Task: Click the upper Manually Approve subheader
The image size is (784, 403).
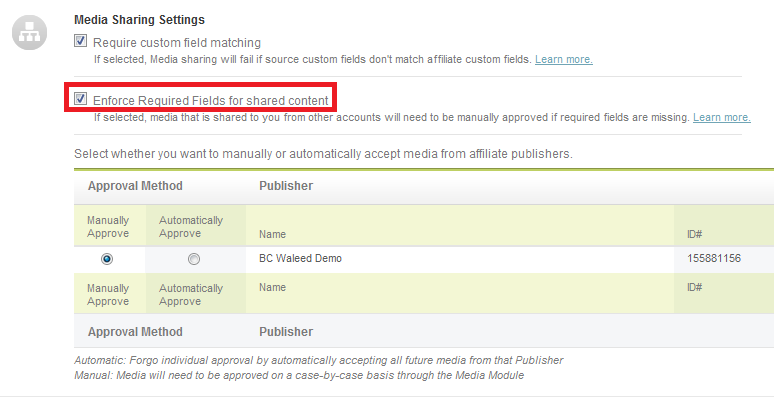Action: coord(108,227)
